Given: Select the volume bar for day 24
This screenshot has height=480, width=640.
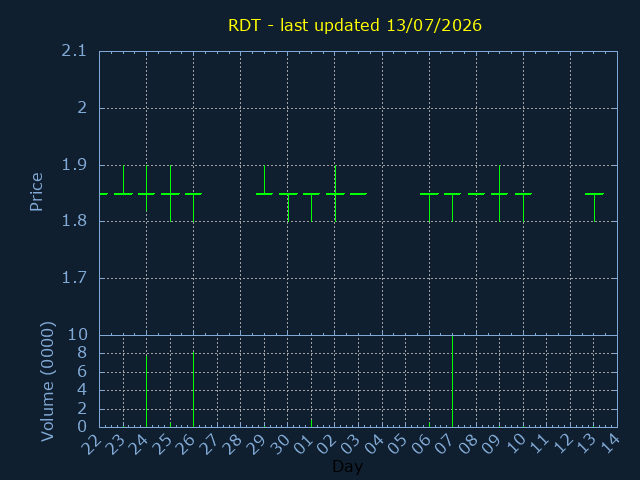Looking at the screenshot, I should tap(147, 391).
